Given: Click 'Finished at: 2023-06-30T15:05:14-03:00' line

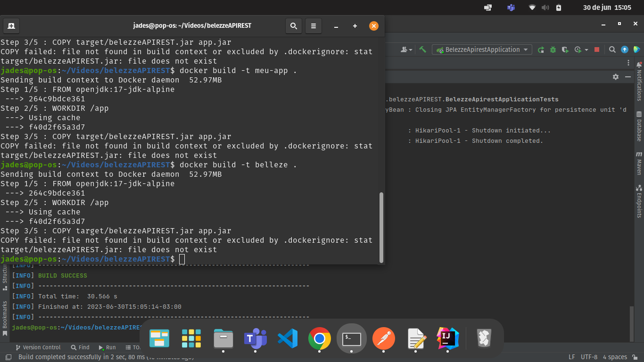Looking at the screenshot, I should 110,307.
